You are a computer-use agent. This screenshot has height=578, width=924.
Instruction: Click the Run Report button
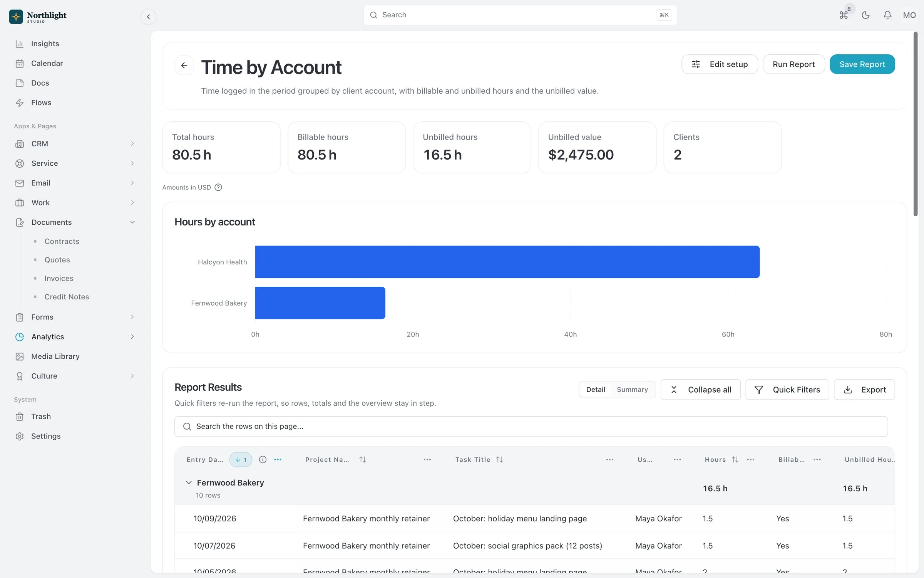(x=793, y=64)
